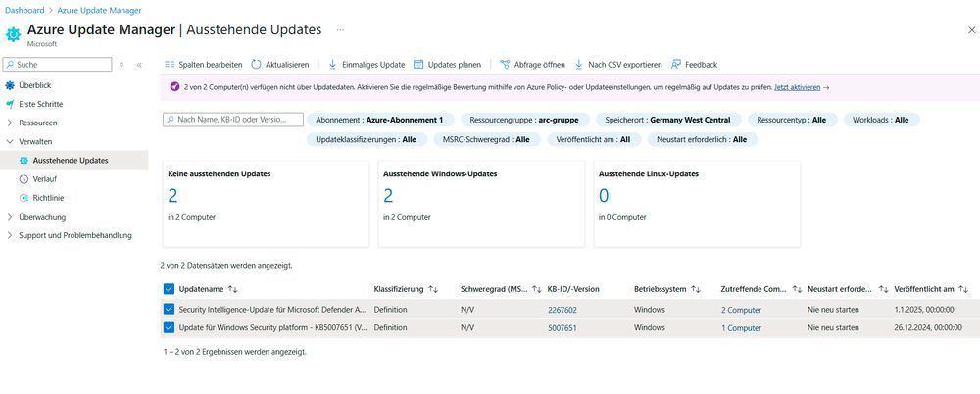Close the Azure Update Manager blade
The width and height of the screenshot is (980, 394).
971,30
